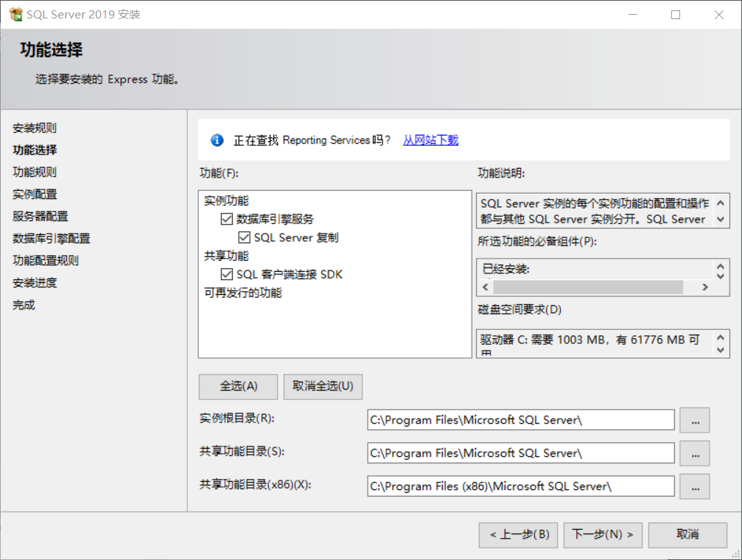Select 功能规则 step in left sidebar
This screenshot has height=560, width=742.
tap(35, 172)
